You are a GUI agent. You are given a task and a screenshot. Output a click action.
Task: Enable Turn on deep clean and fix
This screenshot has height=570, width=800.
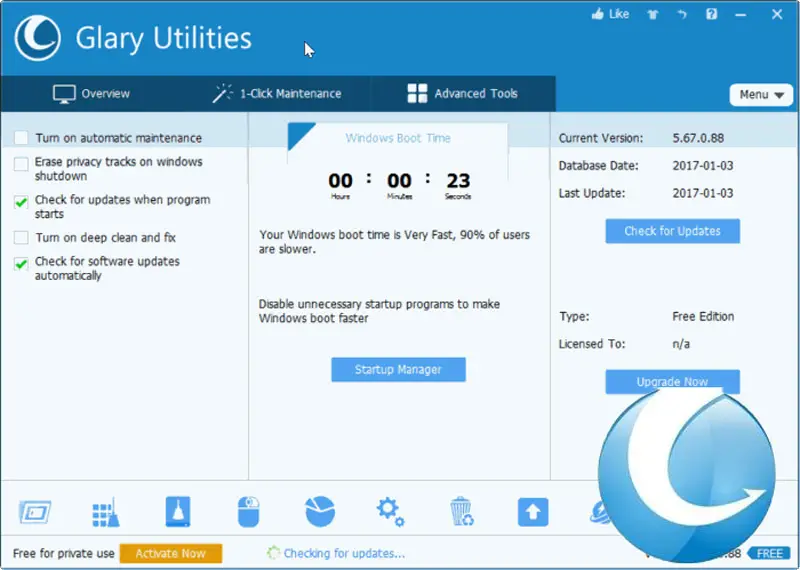[21, 237]
